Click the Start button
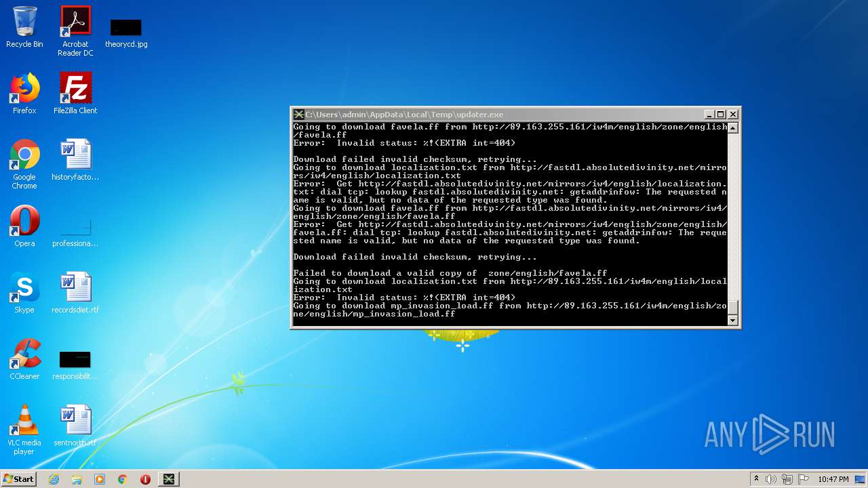868x488 pixels. 18,479
